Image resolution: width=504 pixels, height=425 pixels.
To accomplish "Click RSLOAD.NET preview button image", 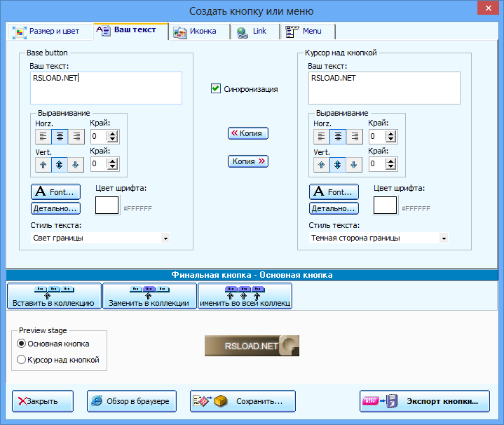I will click(252, 346).
